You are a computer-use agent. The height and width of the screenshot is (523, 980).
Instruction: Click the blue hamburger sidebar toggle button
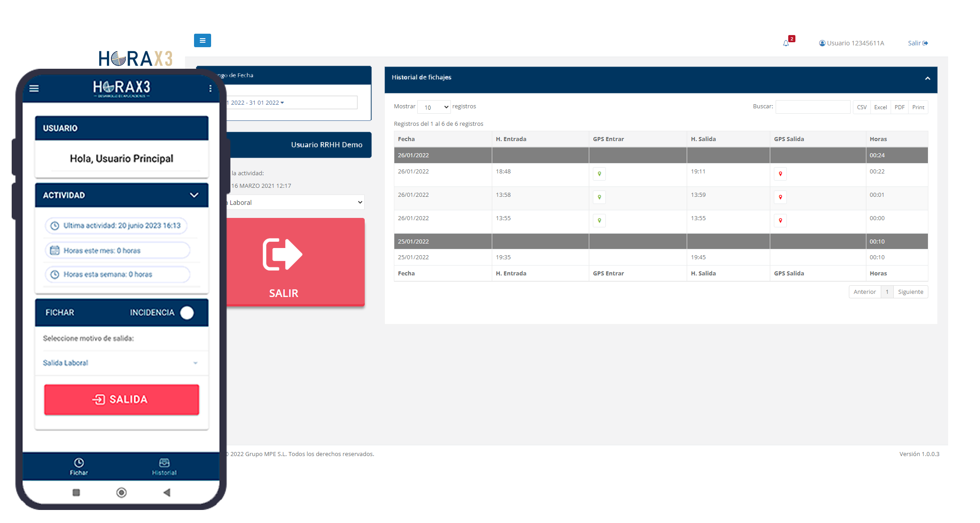tap(202, 40)
